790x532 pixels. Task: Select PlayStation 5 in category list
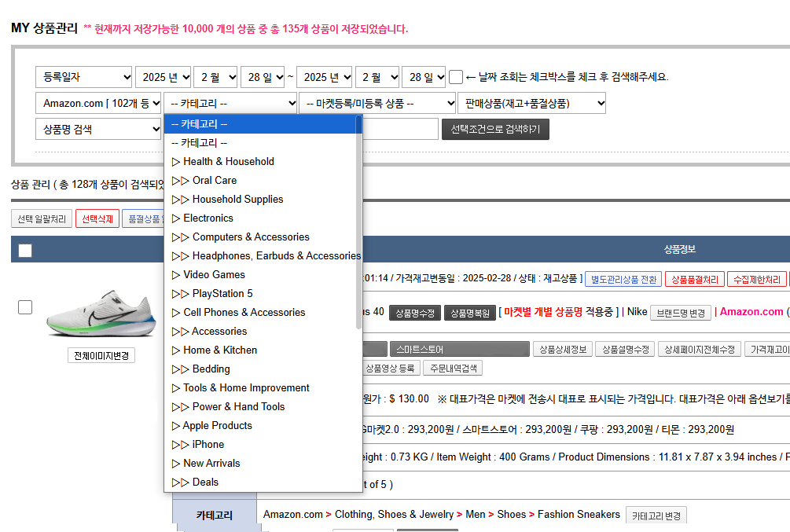(222, 294)
